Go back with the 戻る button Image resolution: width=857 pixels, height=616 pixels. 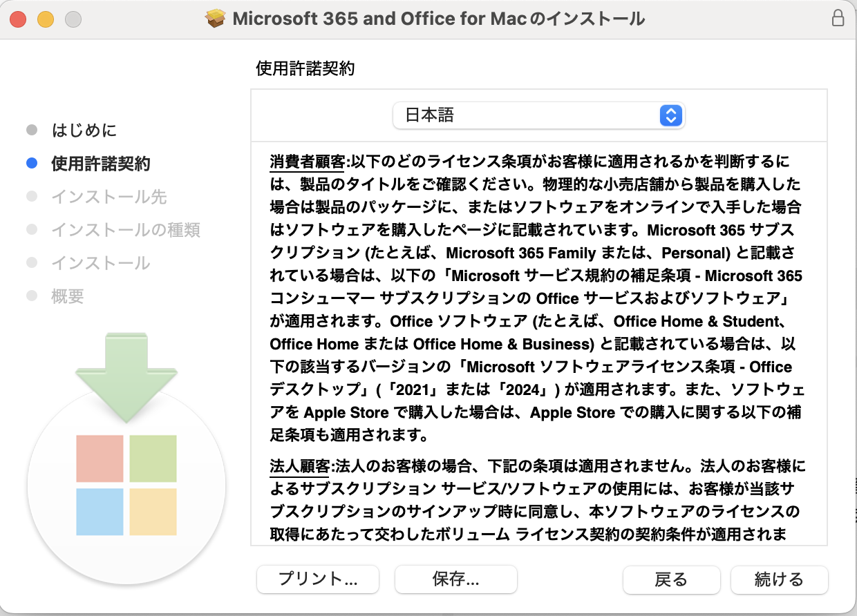672,579
